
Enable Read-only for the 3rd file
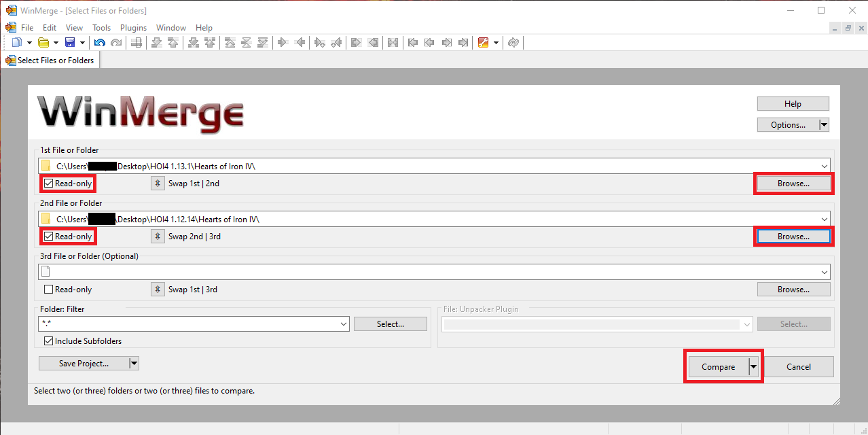[49, 290]
